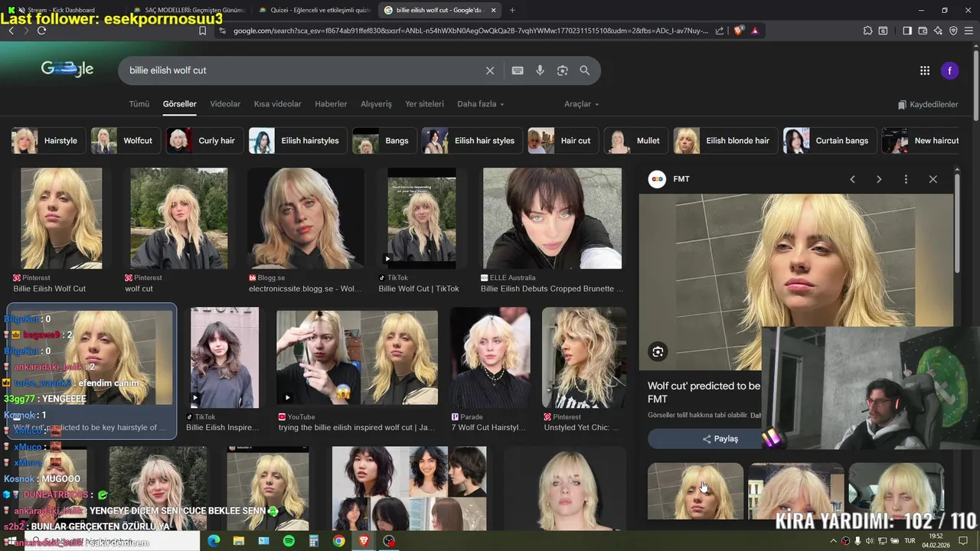Viewport: 980px width, 551px height.
Task: Open Chrome from taskbar
Action: (339, 541)
